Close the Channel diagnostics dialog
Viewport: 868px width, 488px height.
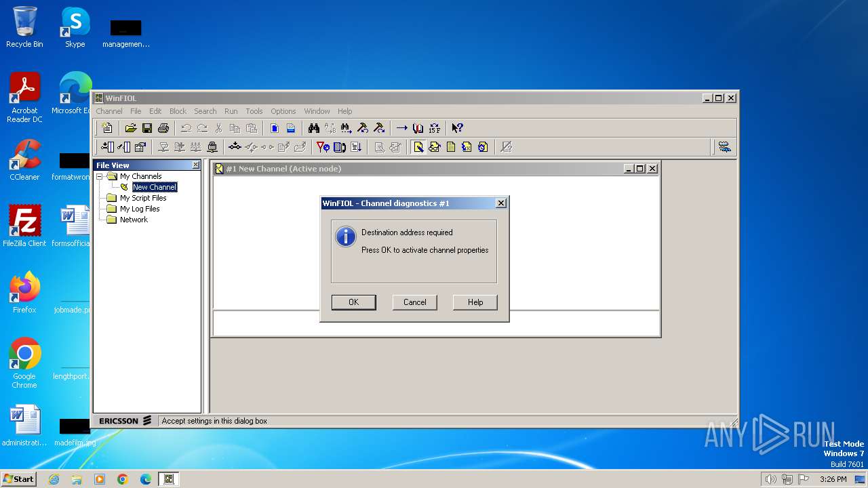501,203
